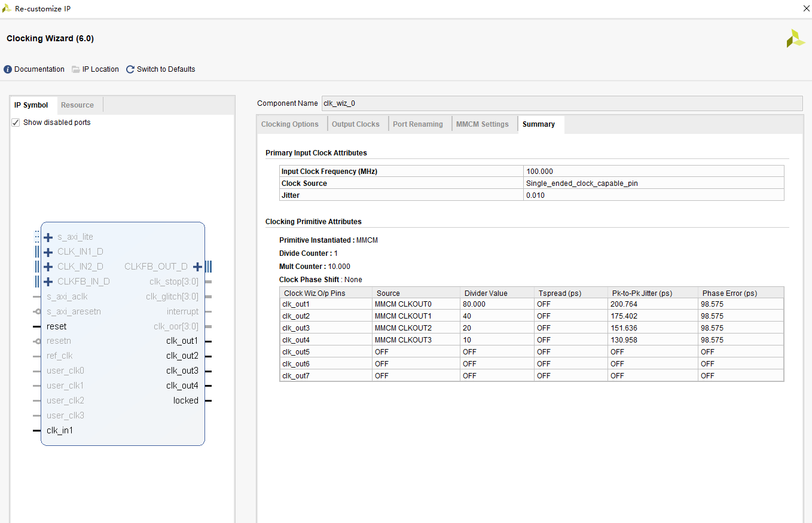The image size is (812, 523).
Task: Click the Single_ended_clock_capable_pin value
Action: (582, 183)
